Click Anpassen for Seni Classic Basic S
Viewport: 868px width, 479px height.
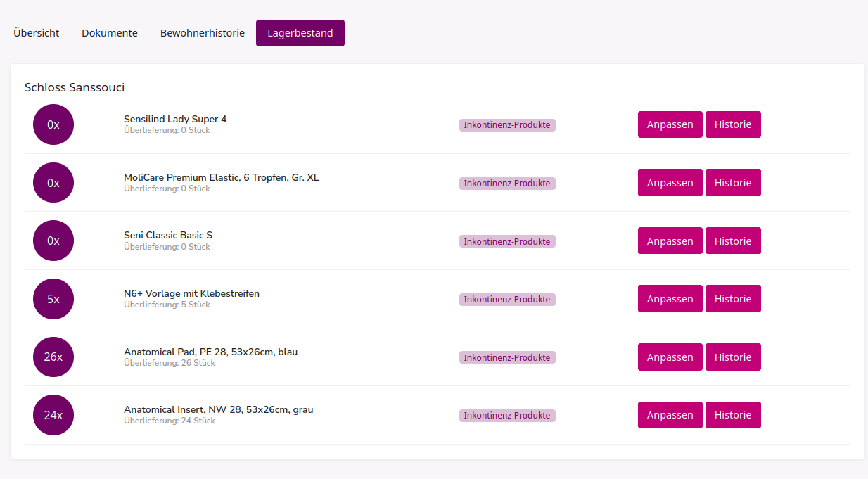coord(670,241)
